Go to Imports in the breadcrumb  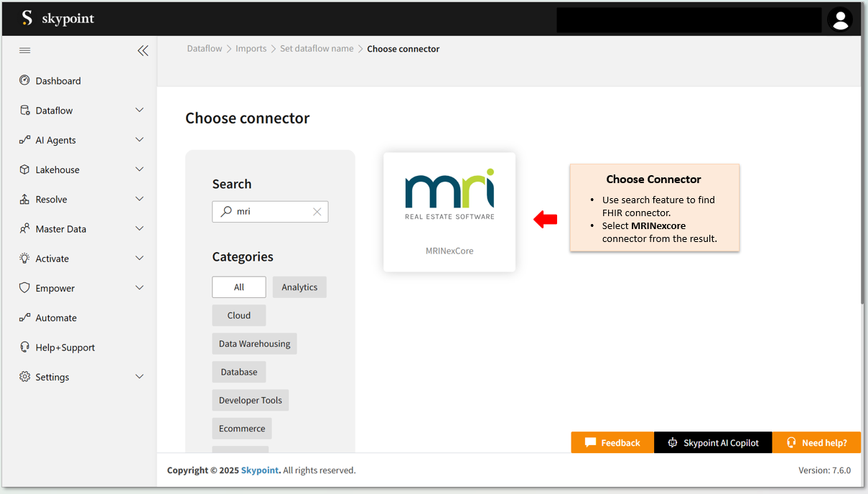click(251, 49)
